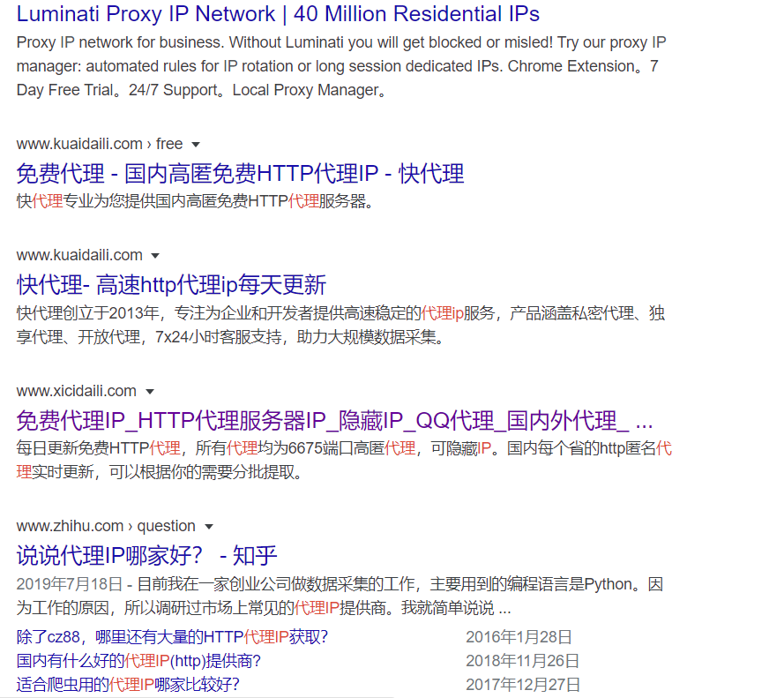
Task: Open the 说说代理IP哪家好？ - 知乎 result
Action: [146, 555]
